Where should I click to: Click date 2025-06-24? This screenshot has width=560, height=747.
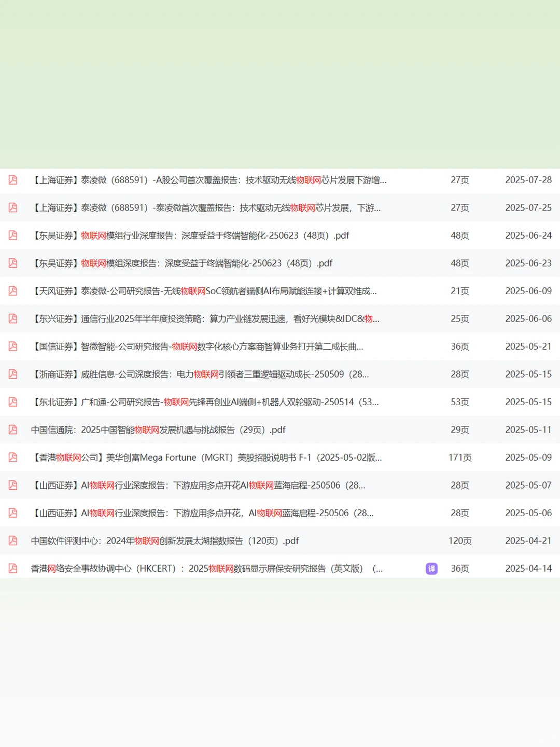(528, 236)
